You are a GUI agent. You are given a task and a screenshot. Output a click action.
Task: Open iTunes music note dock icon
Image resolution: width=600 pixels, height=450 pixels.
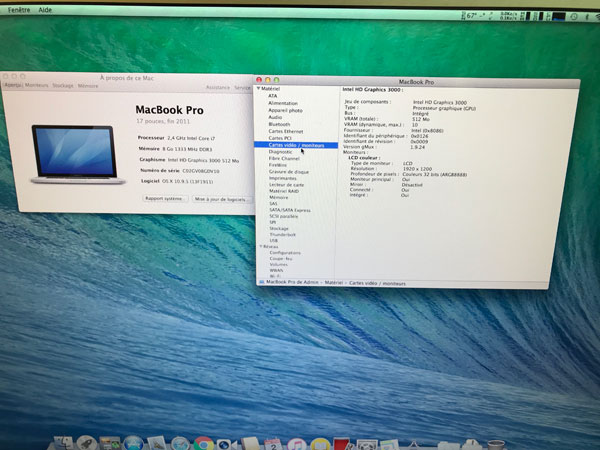pos(296,444)
